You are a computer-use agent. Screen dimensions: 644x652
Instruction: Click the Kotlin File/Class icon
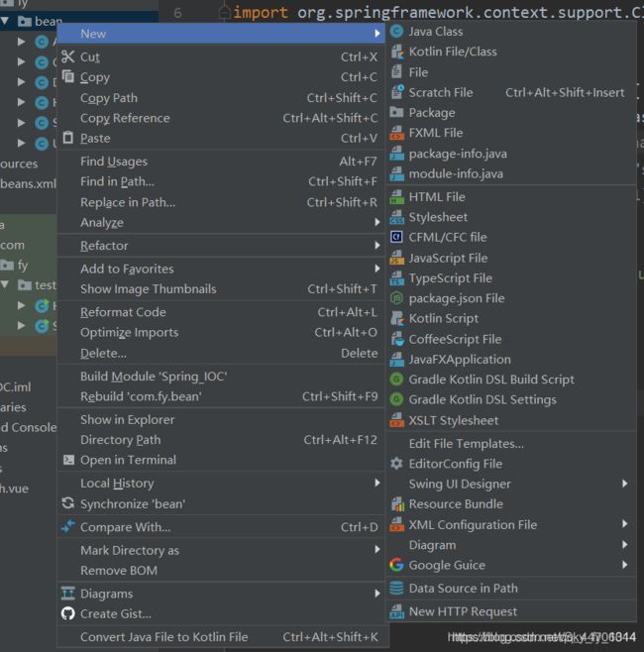397,52
